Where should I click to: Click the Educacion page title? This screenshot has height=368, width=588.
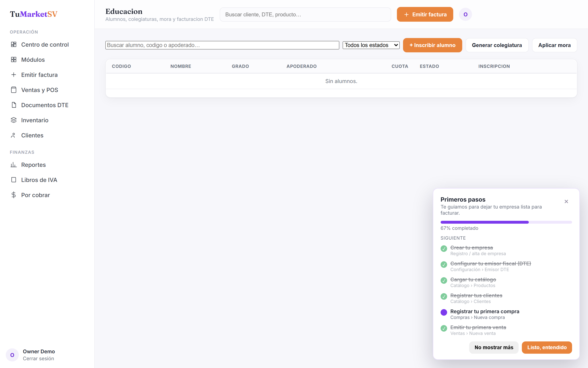point(124,11)
